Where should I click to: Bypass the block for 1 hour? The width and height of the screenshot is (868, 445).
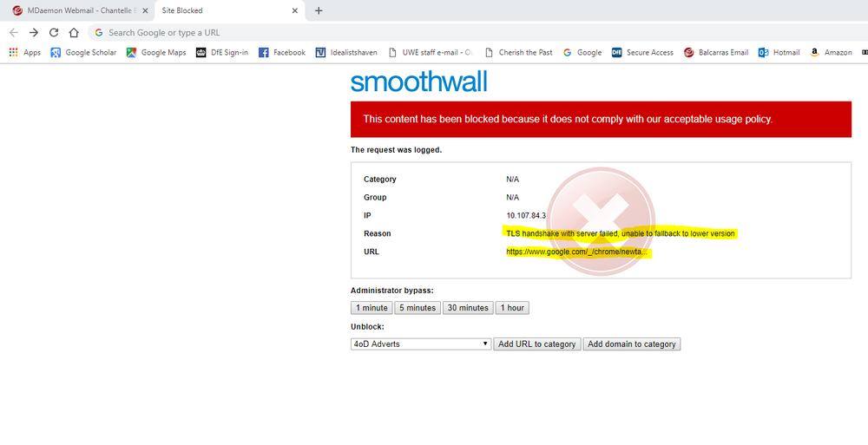(x=512, y=308)
